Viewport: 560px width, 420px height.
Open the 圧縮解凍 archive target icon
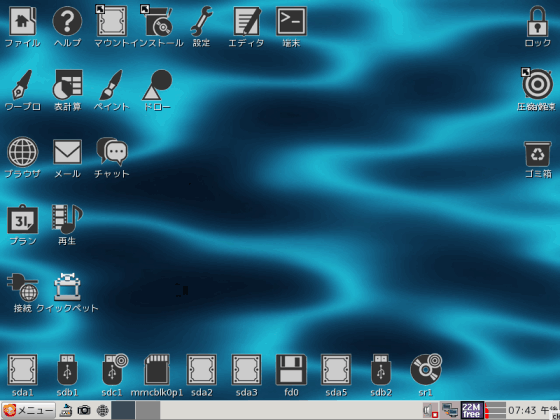coord(538,84)
